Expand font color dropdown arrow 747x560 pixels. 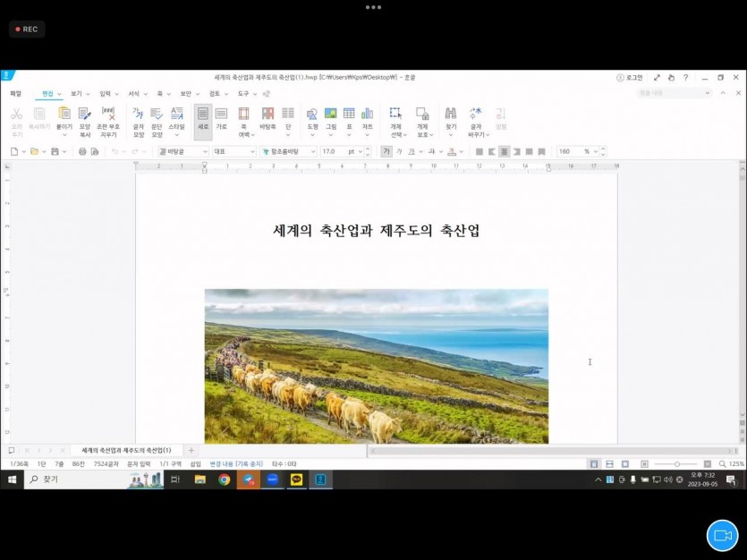point(461,151)
